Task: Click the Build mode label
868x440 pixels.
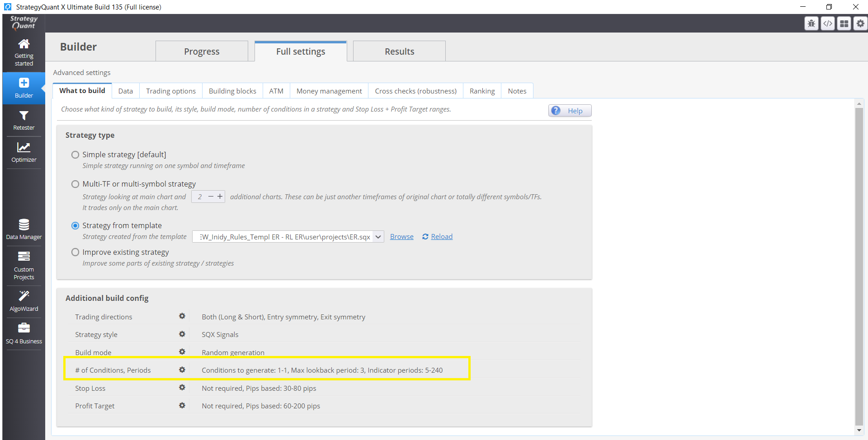Action: (x=93, y=352)
